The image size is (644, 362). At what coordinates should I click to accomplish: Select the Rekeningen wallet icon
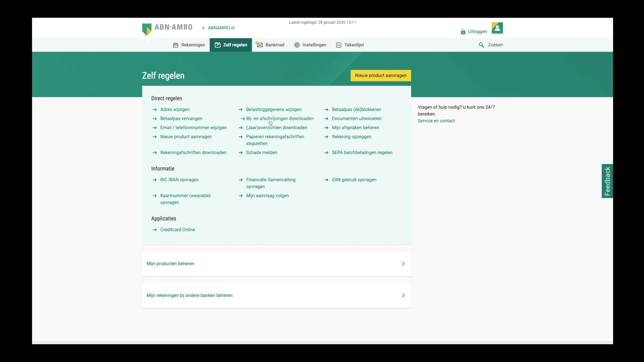coord(175,45)
